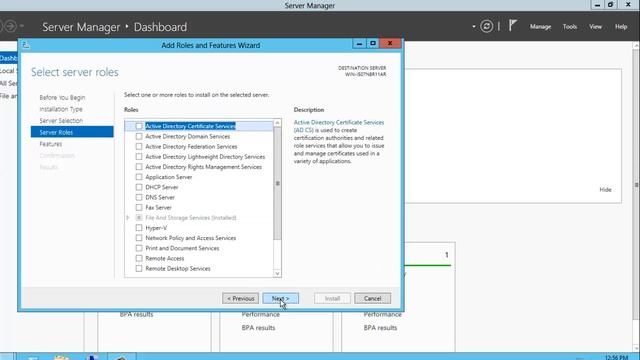The height and width of the screenshot is (360, 640).
Task: Tick Print and Document Services
Action: coord(139,248)
